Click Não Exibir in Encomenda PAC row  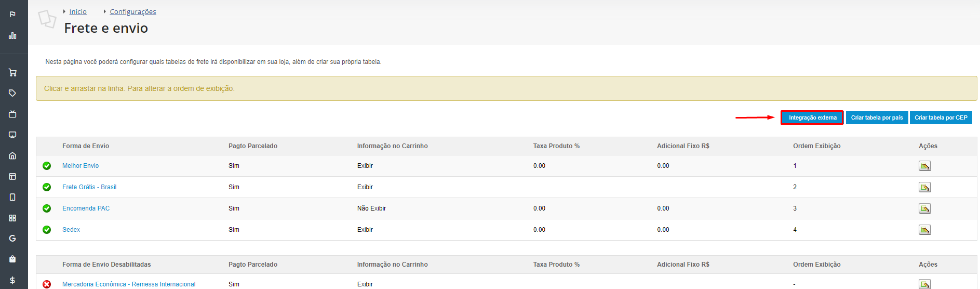(x=371, y=208)
